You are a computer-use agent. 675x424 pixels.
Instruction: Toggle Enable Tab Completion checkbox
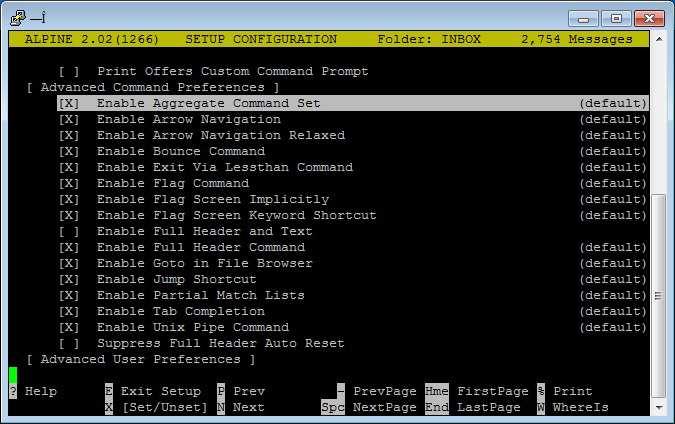pyautogui.click(x=69, y=312)
